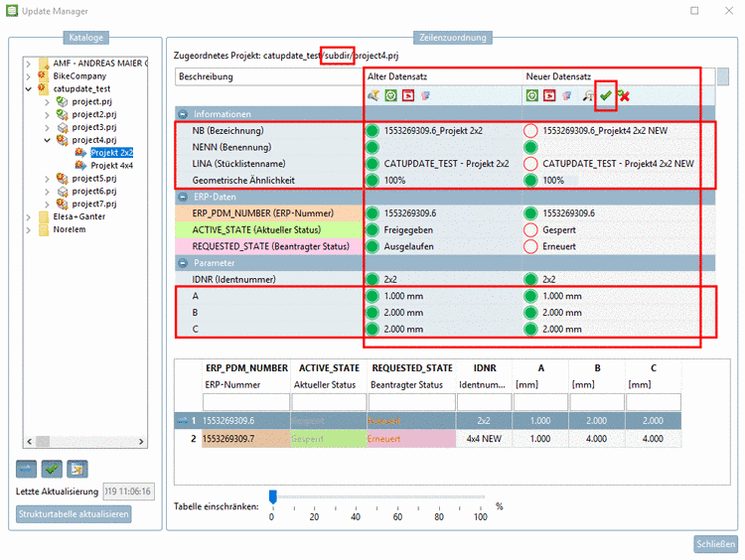The height and width of the screenshot is (560, 745).
Task: Select project6.prj in the tree
Action: (94, 191)
